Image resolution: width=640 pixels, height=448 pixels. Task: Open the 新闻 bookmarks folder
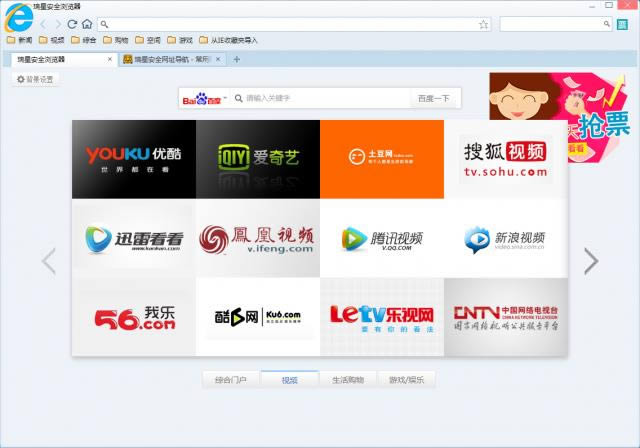pyautogui.click(x=20, y=40)
